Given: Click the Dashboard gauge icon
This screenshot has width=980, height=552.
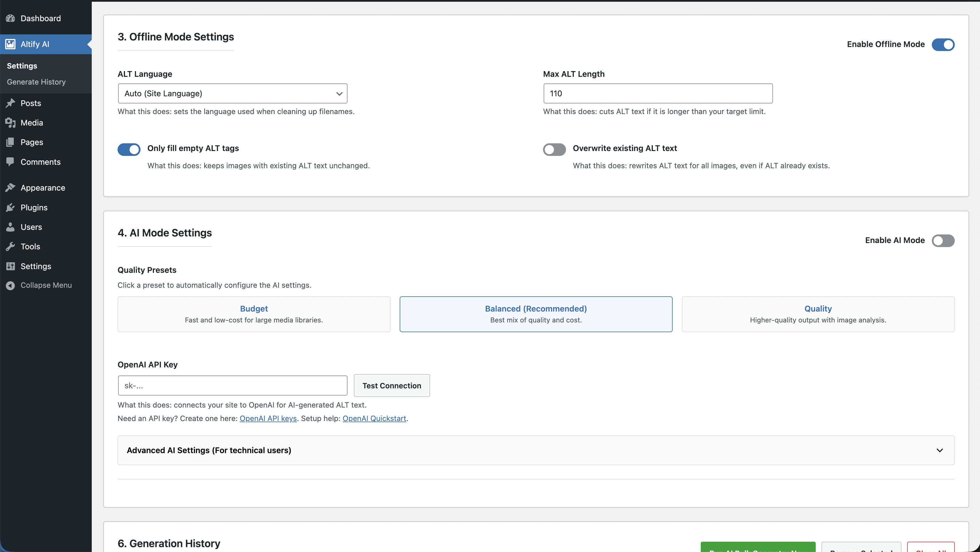Looking at the screenshot, I should 10,18.
